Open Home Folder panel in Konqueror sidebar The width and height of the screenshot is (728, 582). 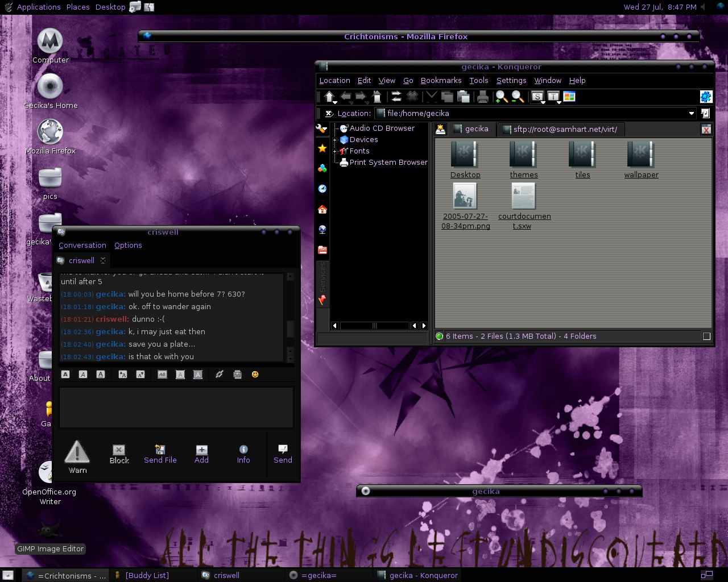(x=322, y=209)
